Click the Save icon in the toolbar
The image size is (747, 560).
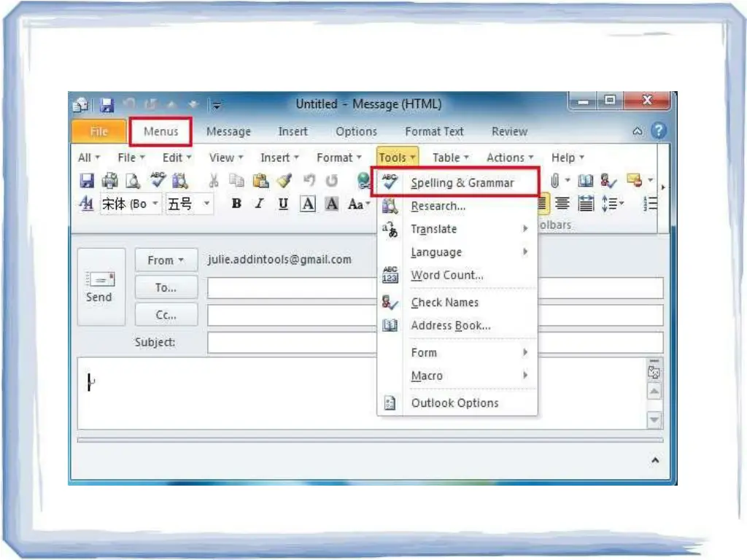pyautogui.click(x=87, y=181)
